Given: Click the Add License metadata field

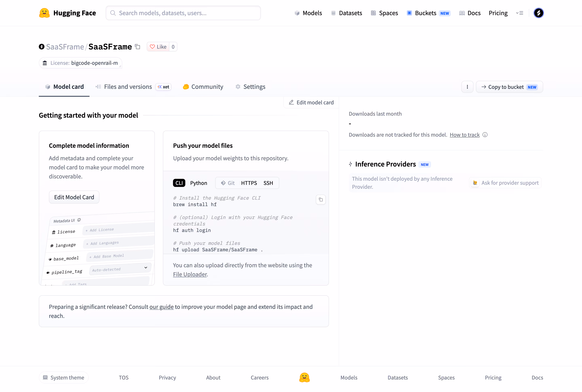Looking at the screenshot, I should (119, 228).
